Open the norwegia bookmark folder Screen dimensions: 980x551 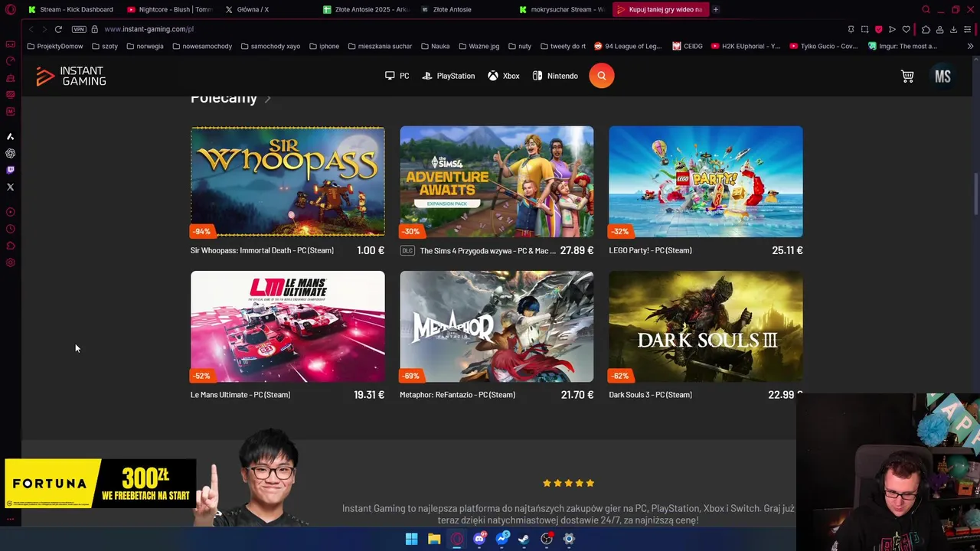coord(145,46)
